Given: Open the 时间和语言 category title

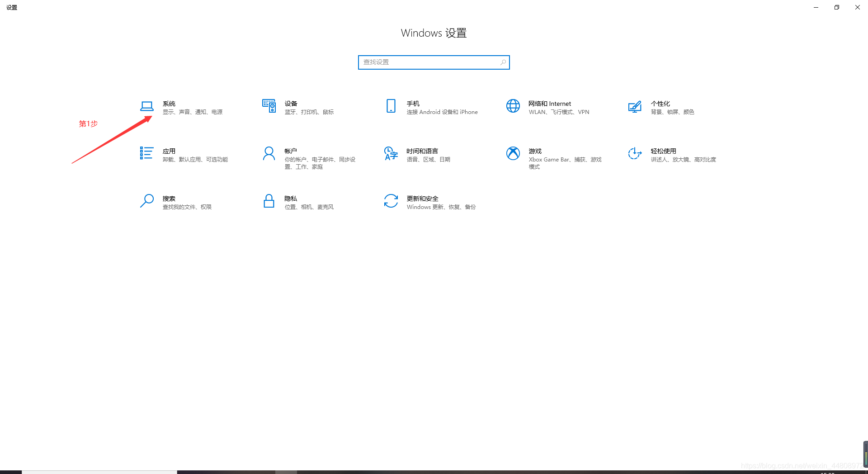Looking at the screenshot, I should click(422, 151).
